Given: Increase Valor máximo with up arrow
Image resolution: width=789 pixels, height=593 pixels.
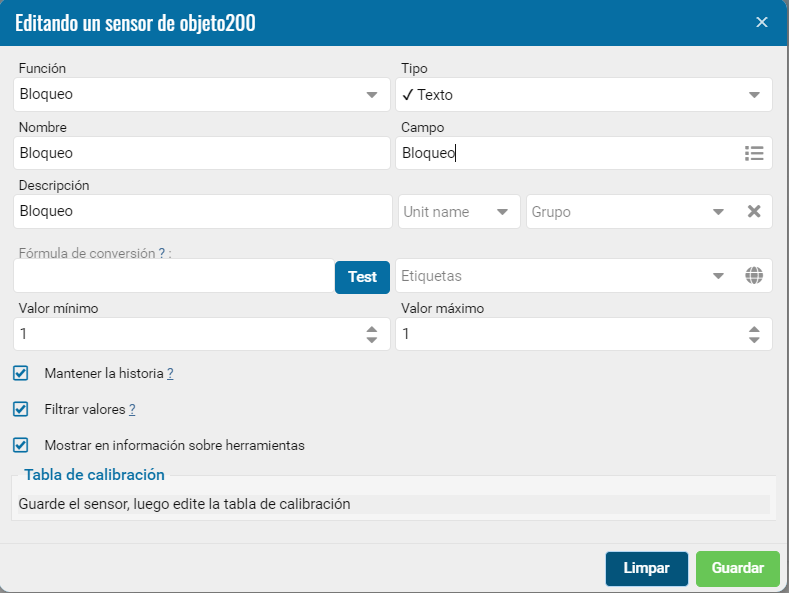Looking at the screenshot, I should point(754,329).
